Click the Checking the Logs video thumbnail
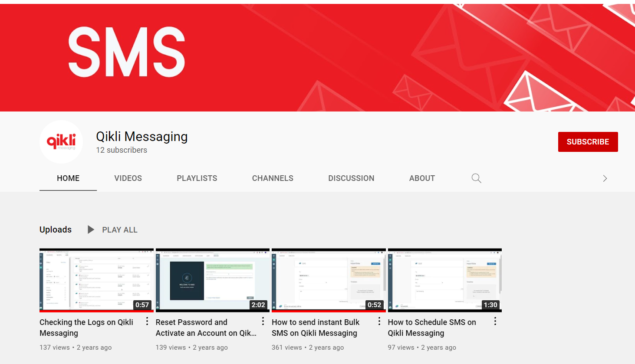This screenshot has width=635, height=364. pyautogui.click(x=96, y=280)
